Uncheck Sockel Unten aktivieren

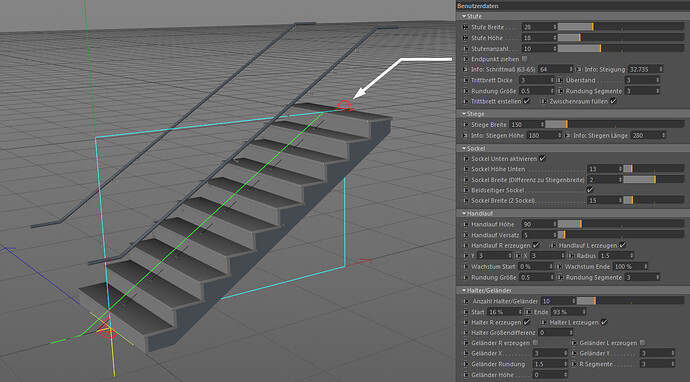coord(542,158)
